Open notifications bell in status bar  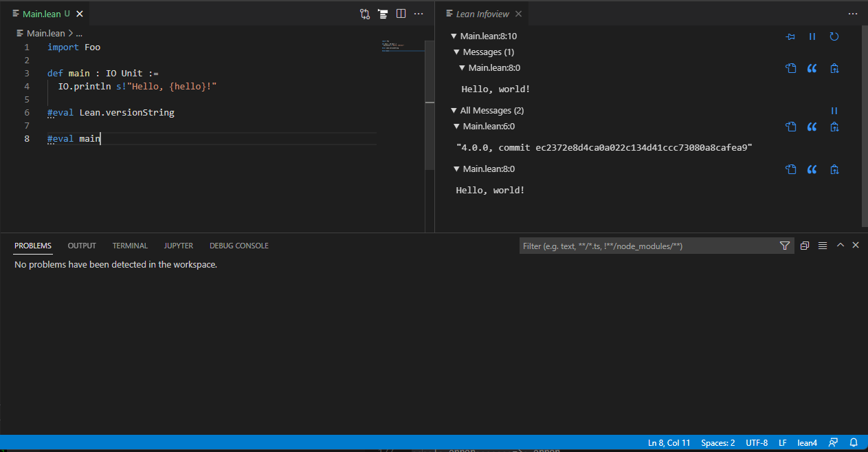[x=853, y=442]
